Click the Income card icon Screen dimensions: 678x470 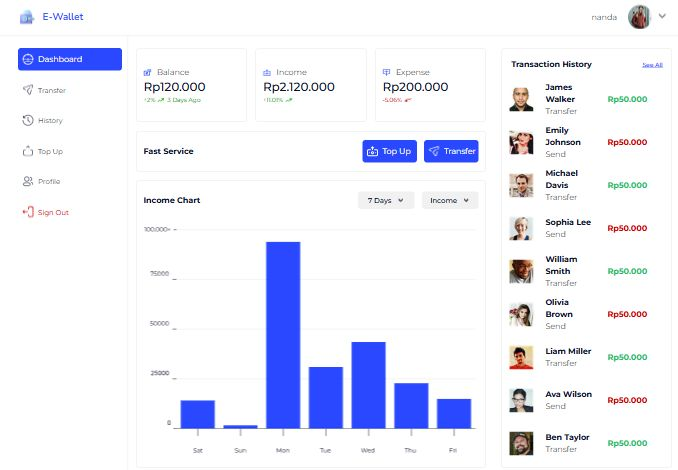click(x=267, y=72)
